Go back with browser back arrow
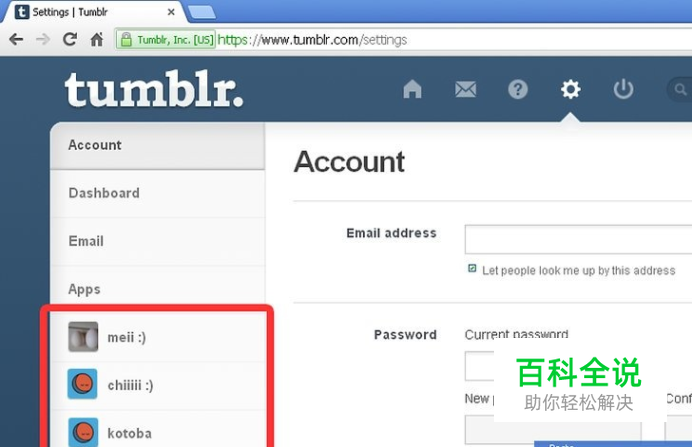The height and width of the screenshot is (447, 692). 16,39
